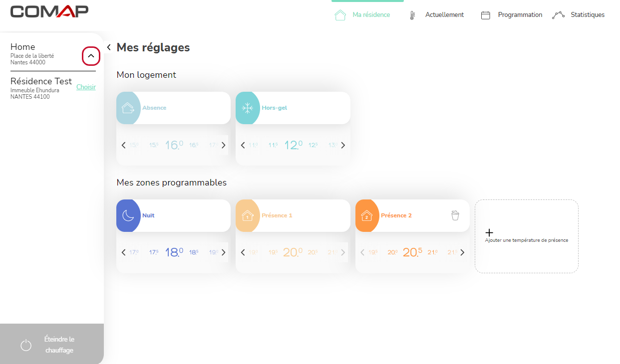620x364 pixels.
Task: Select 21.0 in the Présence 2 slider
Action: (432, 252)
